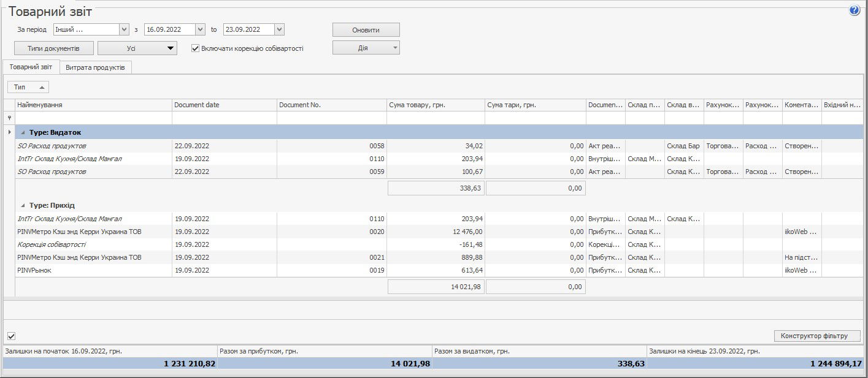The height and width of the screenshot is (378, 868).
Task: Toggle the filter checkbox at bottom left
Action: tap(11, 336)
